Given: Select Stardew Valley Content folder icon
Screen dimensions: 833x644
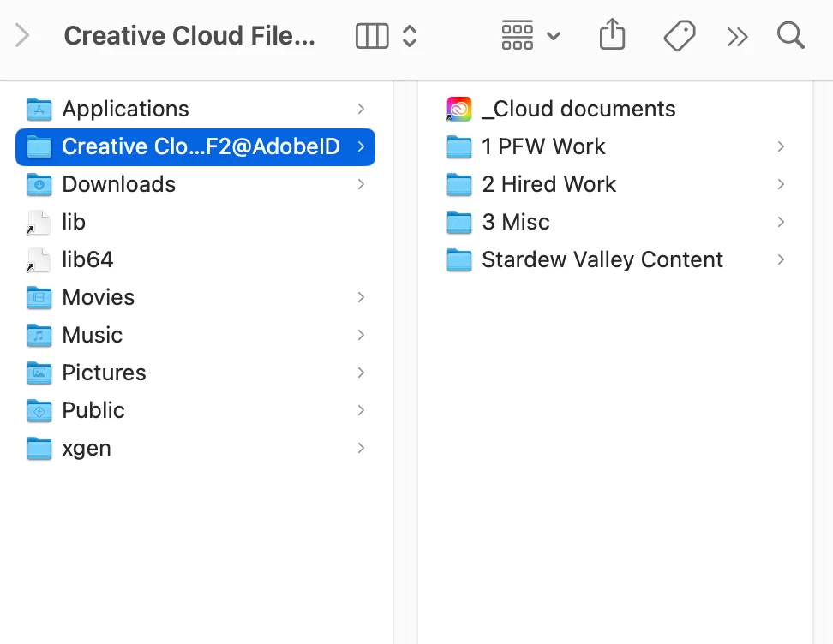Looking at the screenshot, I should point(459,259).
